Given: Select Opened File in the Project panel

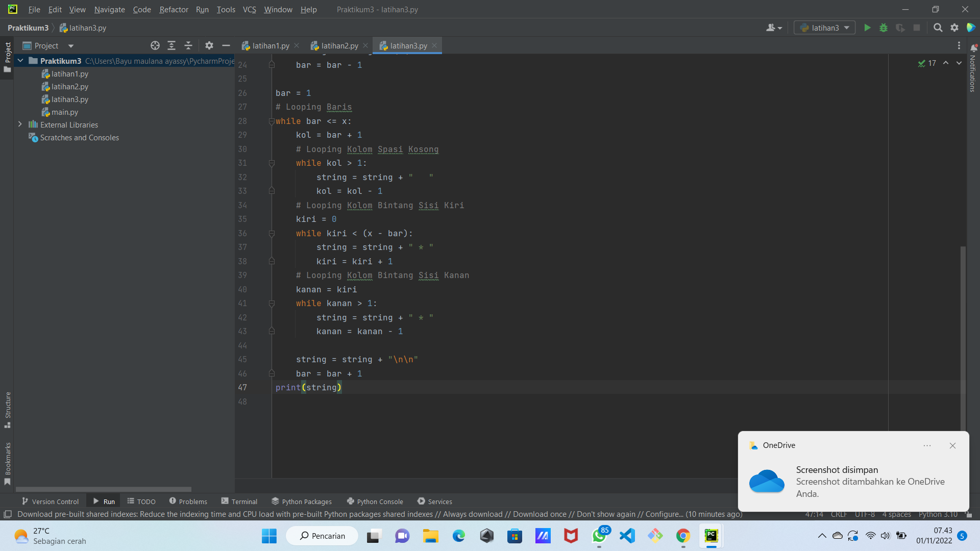Looking at the screenshot, I should 155,45.
